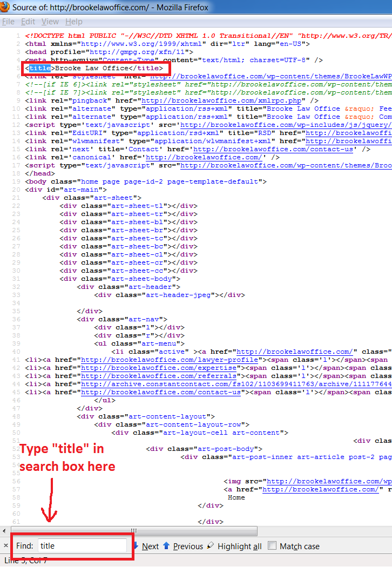This screenshot has width=392, height=567.
Task: Click the highlighted word "title" on line 5
Action: pyautogui.click(x=40, y=68)
